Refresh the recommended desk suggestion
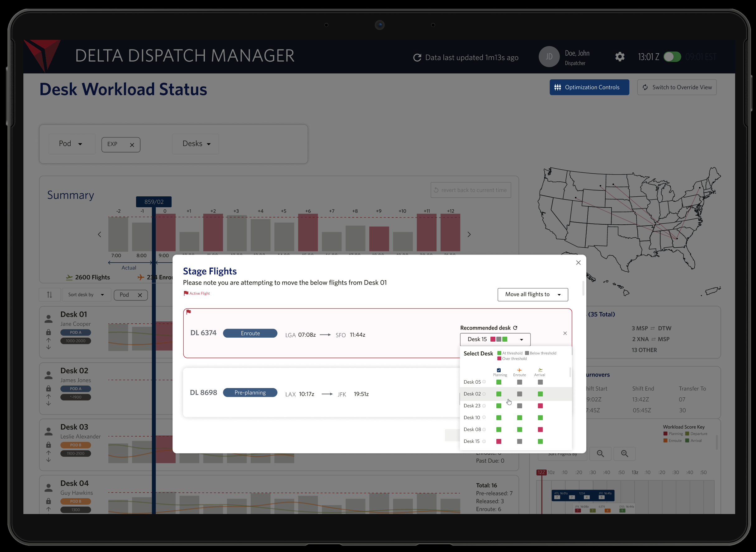756x552 pixels. coord(515,328)
